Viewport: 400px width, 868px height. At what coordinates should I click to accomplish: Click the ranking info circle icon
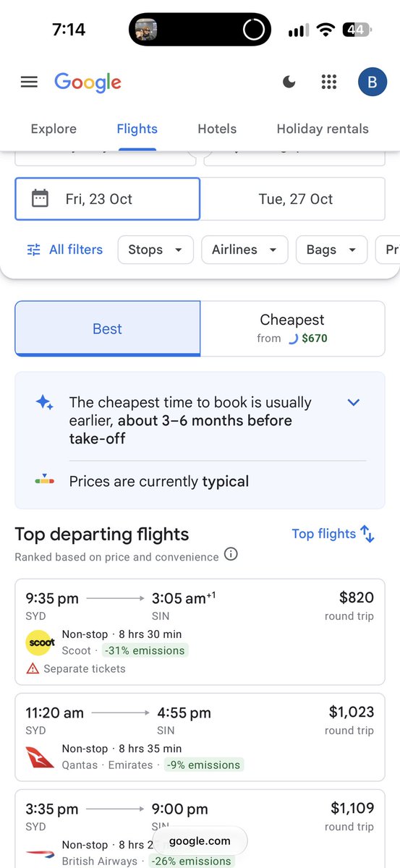(x=231, y=555)
